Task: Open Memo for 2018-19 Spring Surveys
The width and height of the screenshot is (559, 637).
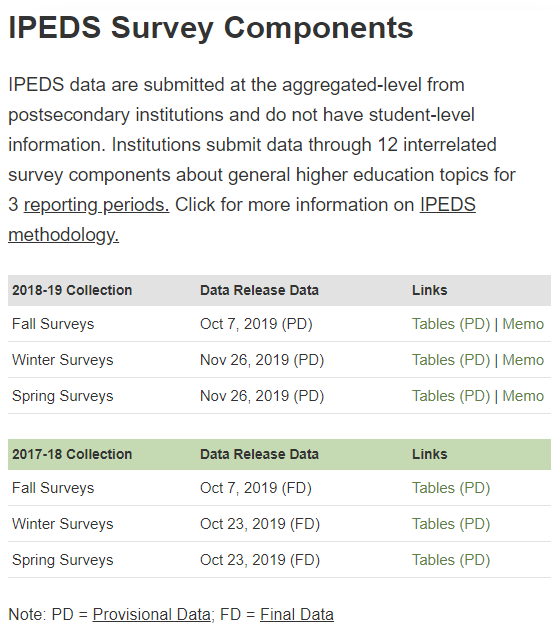Action: [523, 396]
